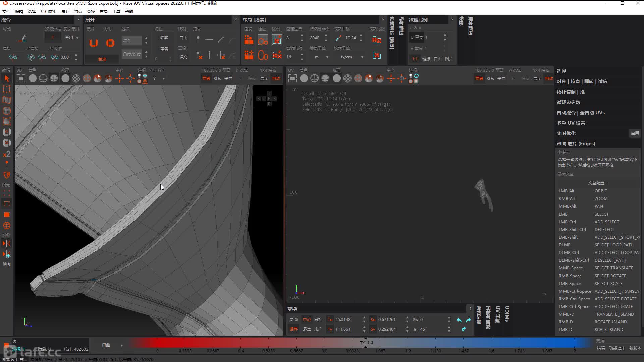This screenshot has height=362, width=644.
Task: Click the 错误 link at bottom right
Action: (601, 348)
